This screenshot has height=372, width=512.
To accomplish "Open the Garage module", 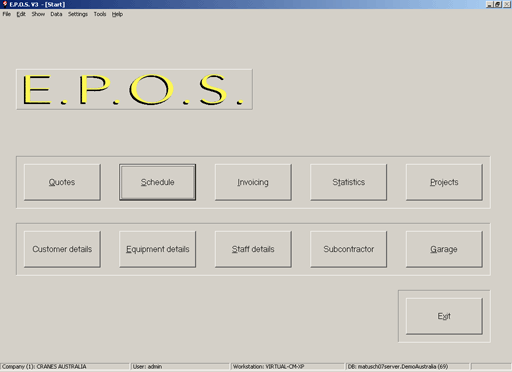I will 444,249.
